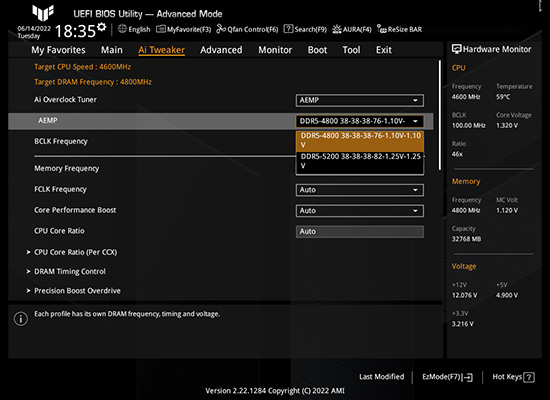Screen dimensions: 550x400
Task: Click the 18:35 clock display
Action: tap(75, 31)
